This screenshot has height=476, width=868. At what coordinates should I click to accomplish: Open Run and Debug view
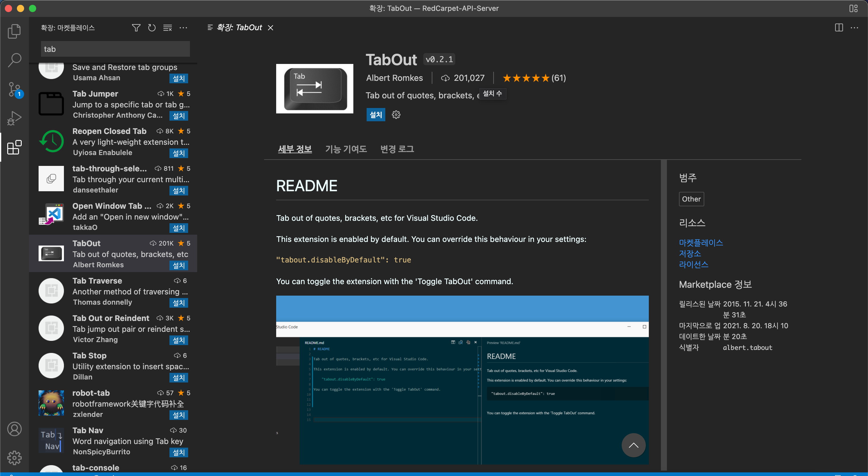click(x=14, y=118)
